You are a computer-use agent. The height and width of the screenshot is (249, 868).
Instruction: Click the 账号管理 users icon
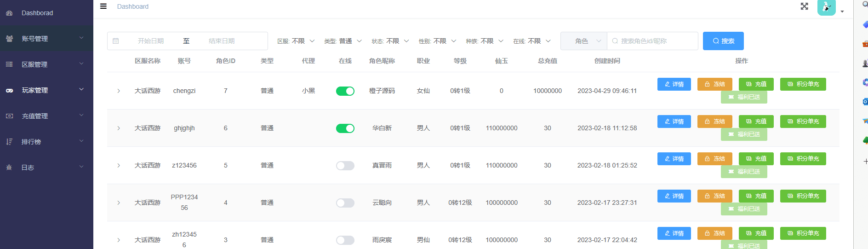(9, 39)
